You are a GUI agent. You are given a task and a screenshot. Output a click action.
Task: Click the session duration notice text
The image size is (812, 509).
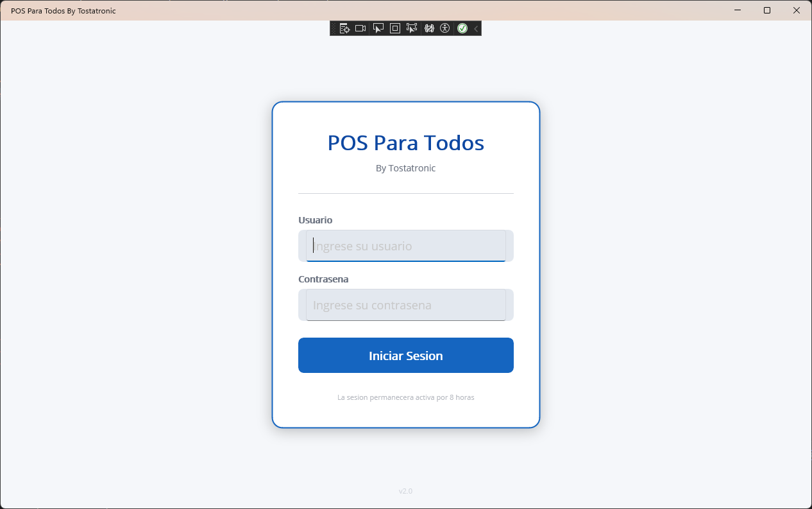[x=405, y=397]
